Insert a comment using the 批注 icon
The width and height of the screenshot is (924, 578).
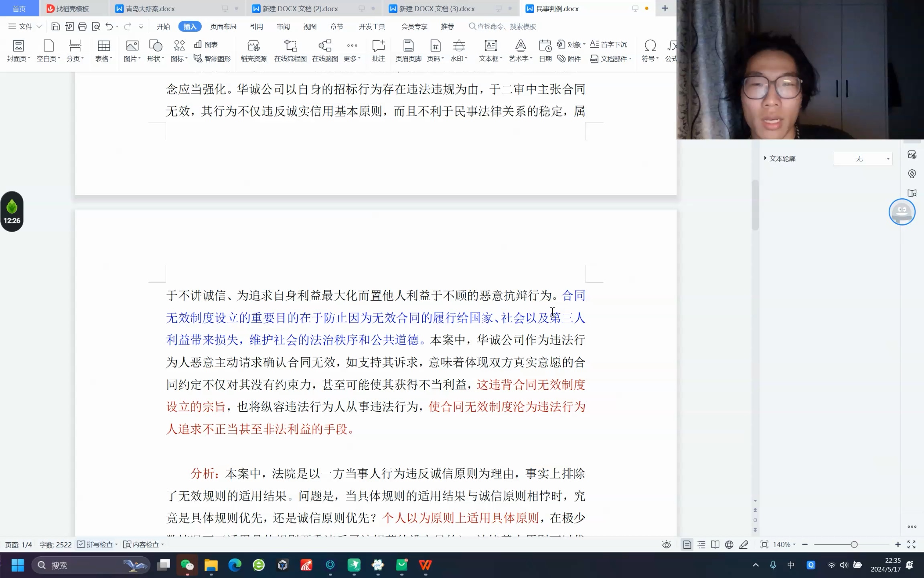pos(378,50)
